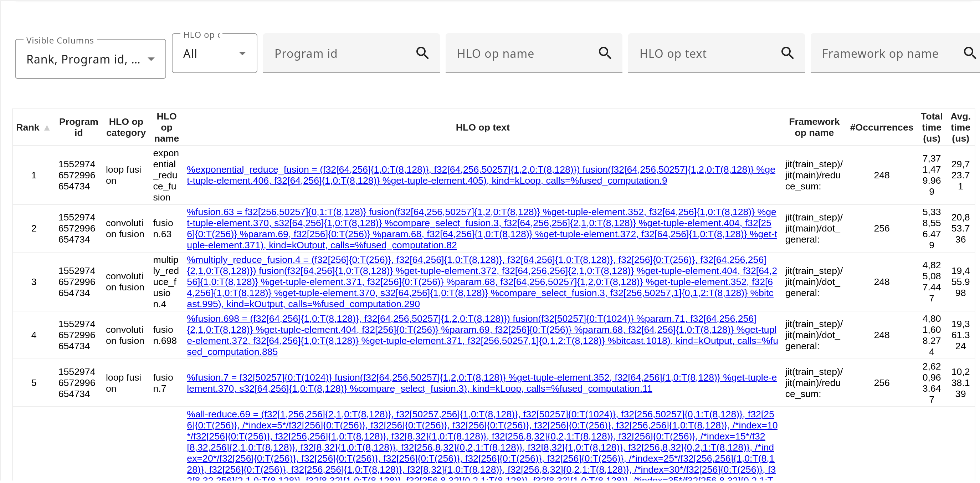The height and width of the screenshot is (483, 980).
Task: Sort by the #Occurrences column header
Action: click(881, 127)
